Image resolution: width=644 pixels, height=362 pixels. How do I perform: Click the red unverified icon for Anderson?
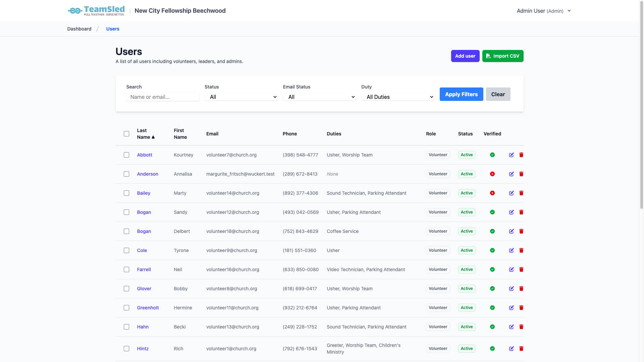coord(492,174)
